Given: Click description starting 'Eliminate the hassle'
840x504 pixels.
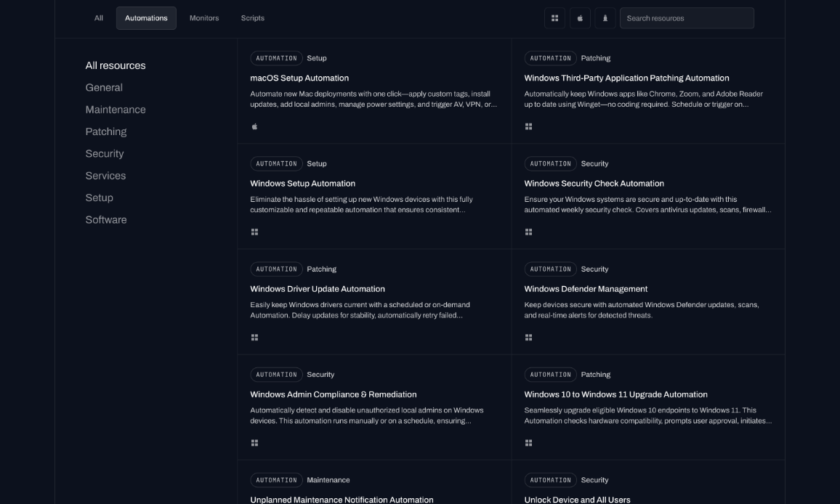Looking at the screenshot, I should tap(362, 205).
